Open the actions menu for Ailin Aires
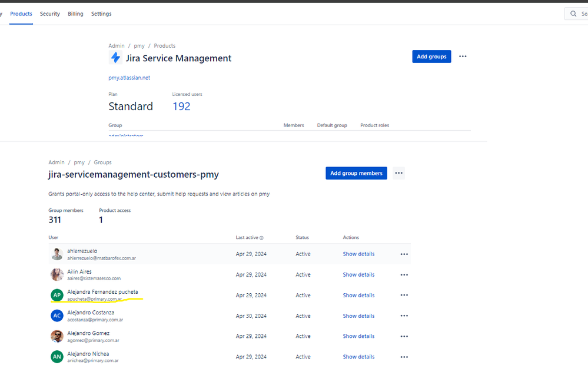This screenshot has height=365, width=588. pyautogui.click(x=404, y=274)
